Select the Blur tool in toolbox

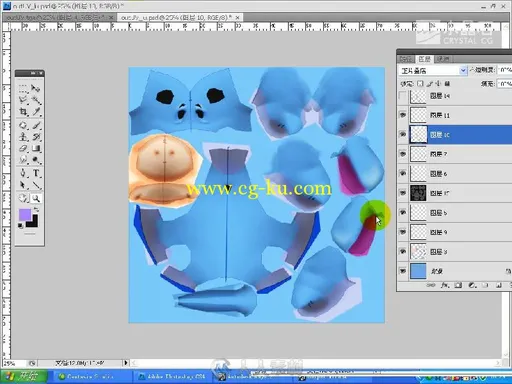pos(23,160)
